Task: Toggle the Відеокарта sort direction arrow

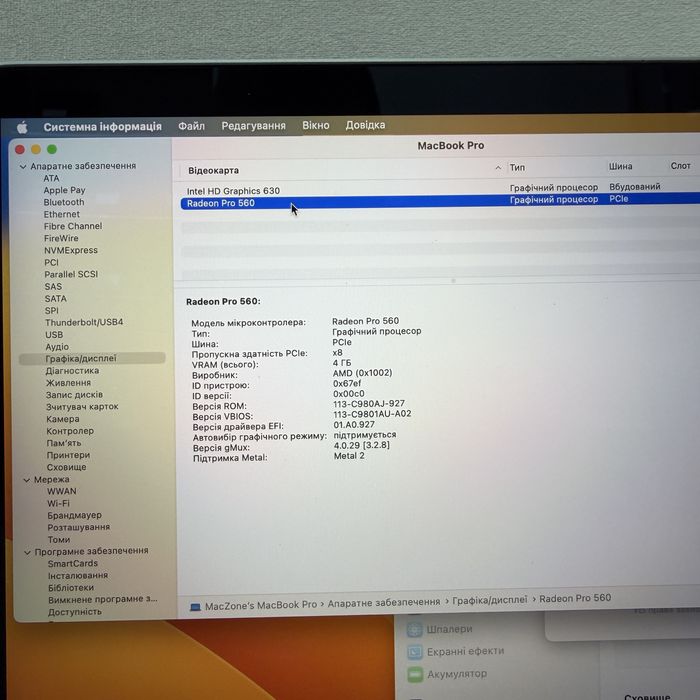Action: pyautogui.click(x=498, y=168)
